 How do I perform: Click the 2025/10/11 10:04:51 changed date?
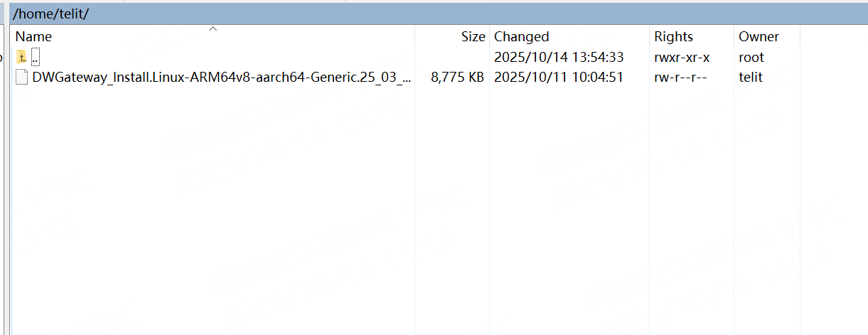pyautogui.click(x=558, y=78)
